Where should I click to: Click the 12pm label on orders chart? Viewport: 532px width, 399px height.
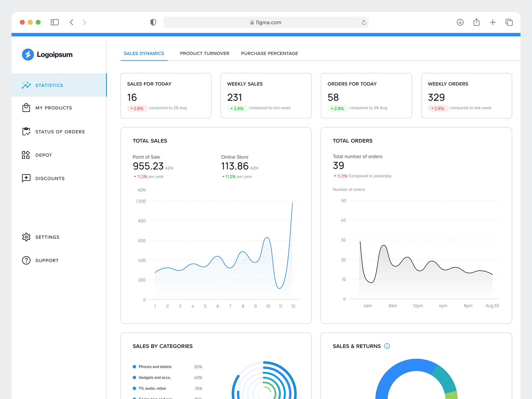point(418,306)
